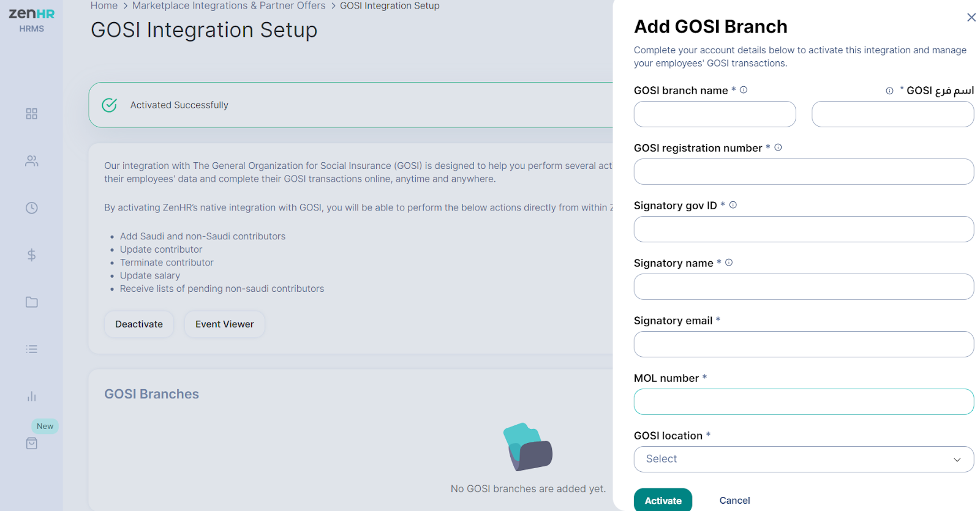Viewport: 980px width, 511px height.
Task: Click the Activate button
Action: [x=663, y=500]
